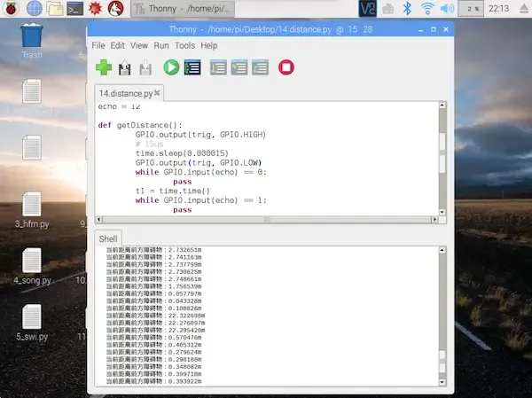Viewport: 532px width, 398px height.
Task: Open the VNC server tray icon
Action: (368, 9)
